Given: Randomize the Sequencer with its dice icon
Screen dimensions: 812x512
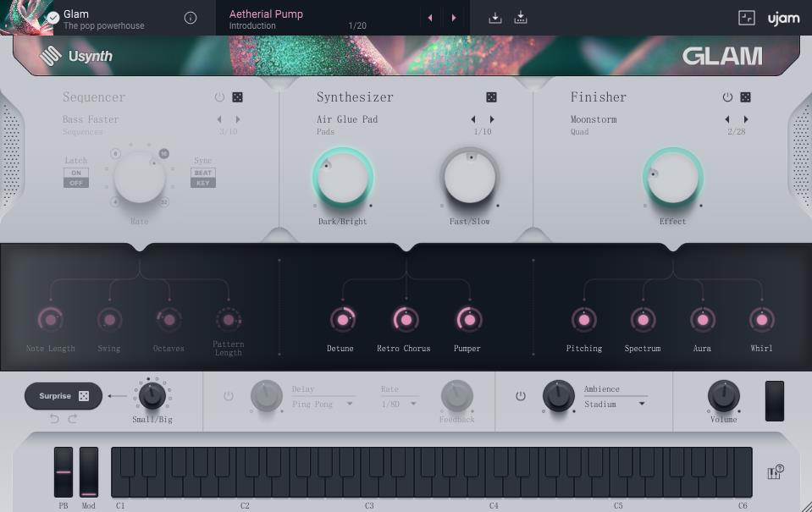Looking at the screenshot, I should pyautogui.click(x=237, y=96).
